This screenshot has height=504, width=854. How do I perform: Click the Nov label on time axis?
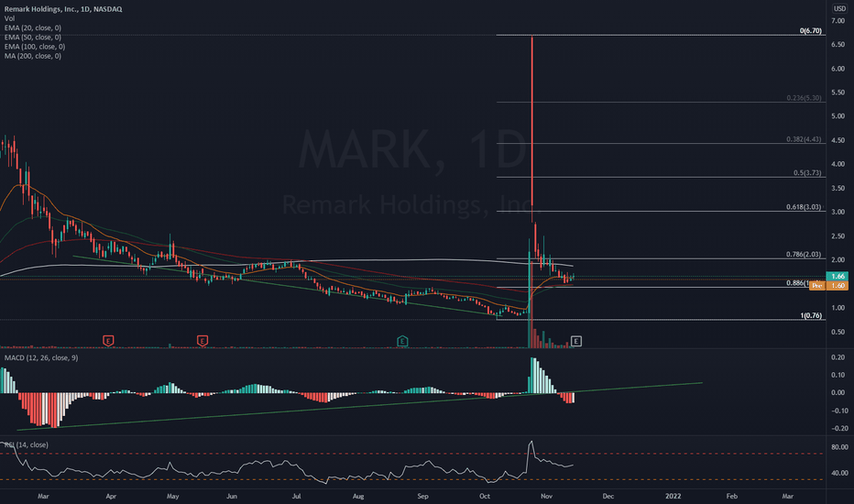click(546, 497)
